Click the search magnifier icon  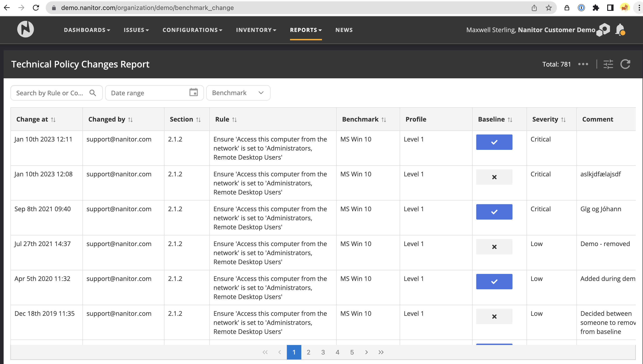click(x=93, y=93)
